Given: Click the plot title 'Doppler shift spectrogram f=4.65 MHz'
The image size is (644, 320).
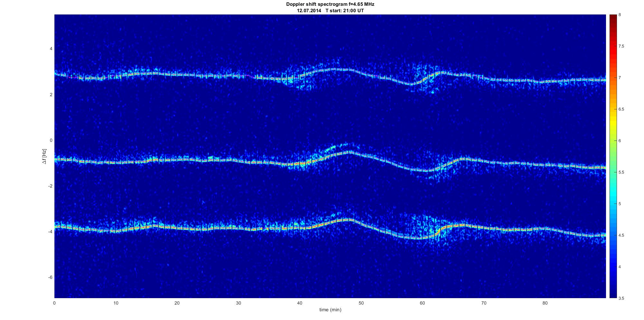Looking at the screenshot, I should pyautogui.click(x=330, y=5).
